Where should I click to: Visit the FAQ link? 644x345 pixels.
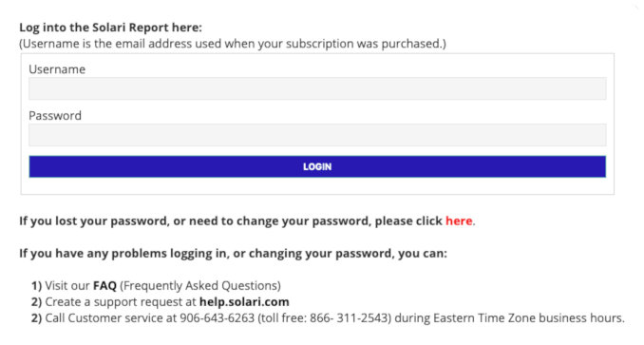point(104,285)
